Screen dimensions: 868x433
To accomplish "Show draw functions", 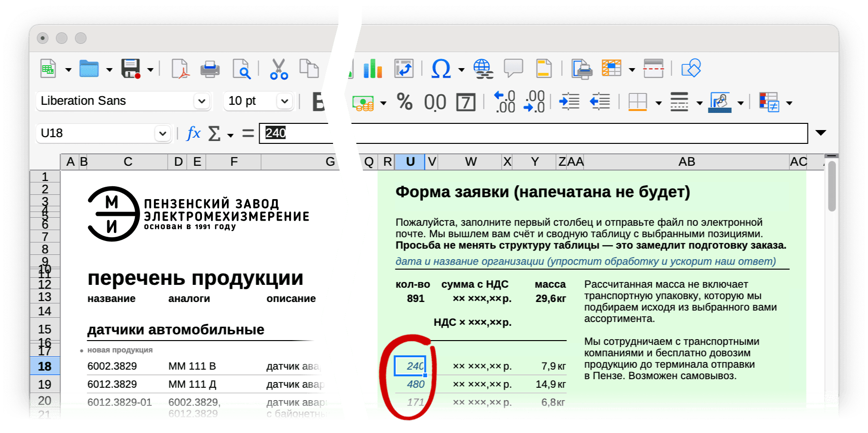I will 692,68.
